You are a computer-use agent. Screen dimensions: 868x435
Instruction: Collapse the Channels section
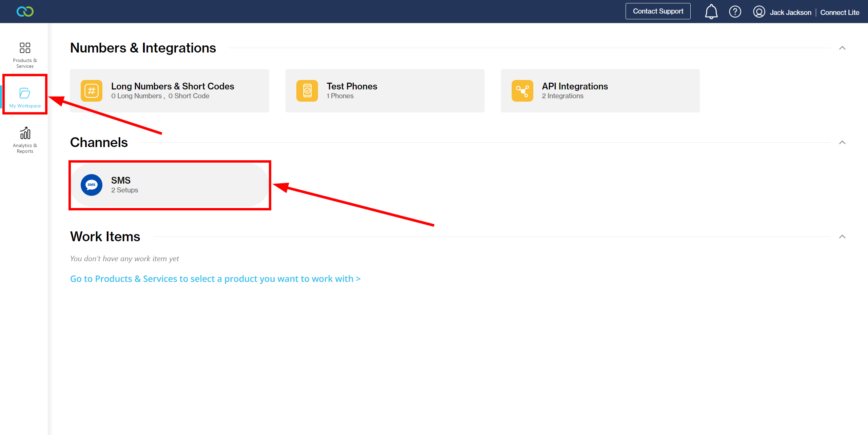click(842, 142)
